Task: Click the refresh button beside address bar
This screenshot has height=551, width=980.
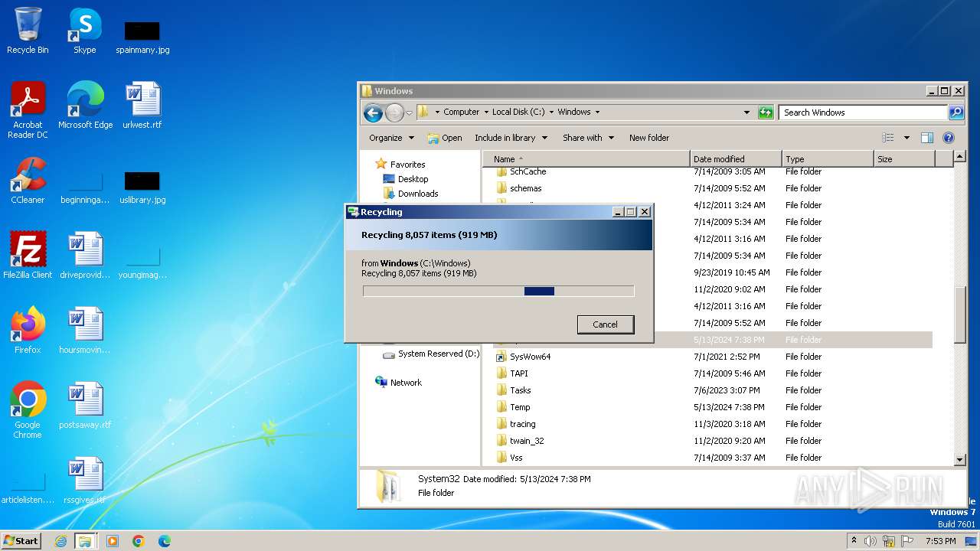Action: click(766, 112)
